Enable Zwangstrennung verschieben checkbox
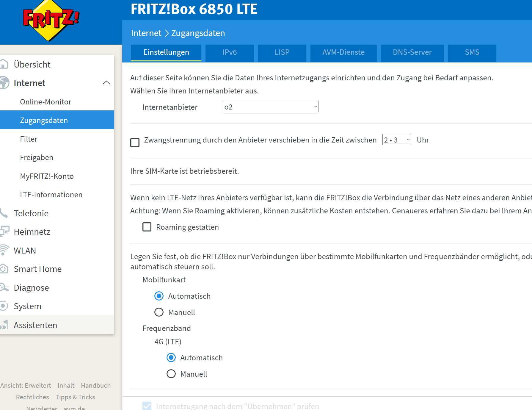 click(135, 143)
